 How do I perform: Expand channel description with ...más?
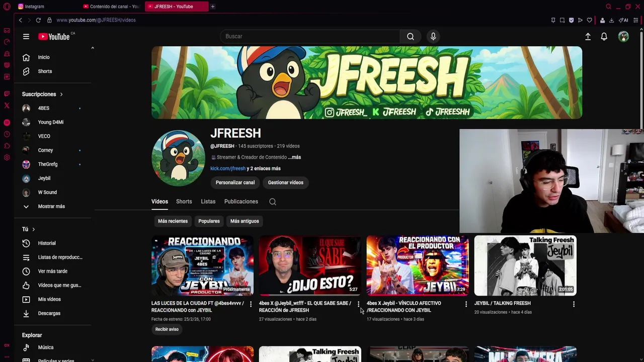[x=294, y=157]
